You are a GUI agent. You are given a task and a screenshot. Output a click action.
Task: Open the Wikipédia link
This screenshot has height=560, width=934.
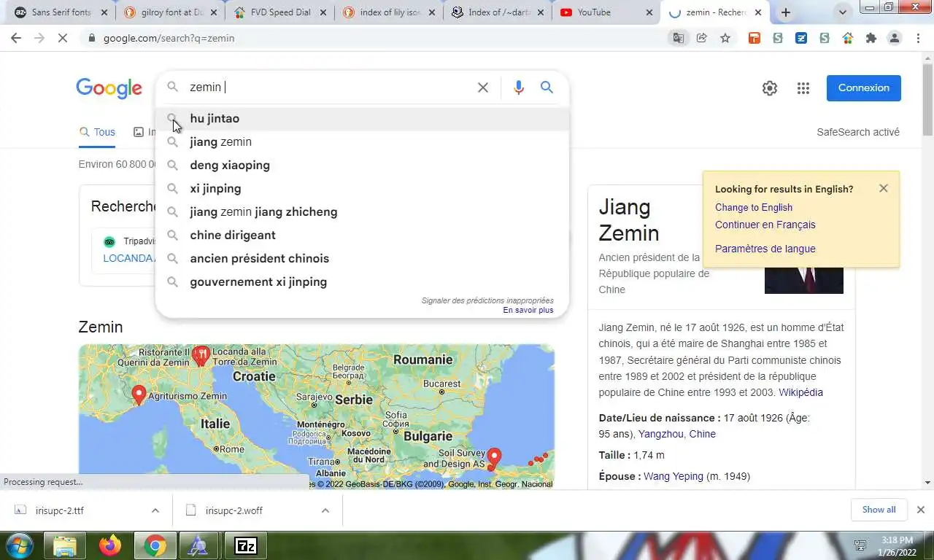pyautogui.click(x=800, y=392)
